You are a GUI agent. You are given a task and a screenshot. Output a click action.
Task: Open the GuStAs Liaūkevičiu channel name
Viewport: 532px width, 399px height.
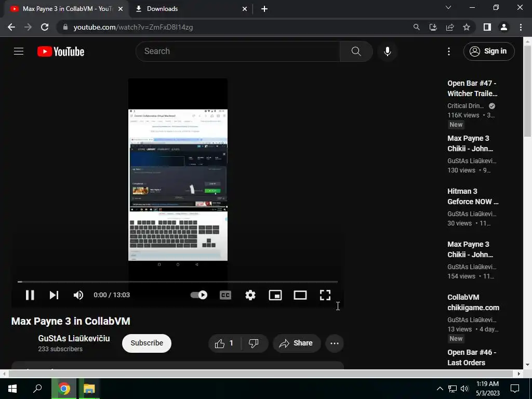click(x=74, y=338)
